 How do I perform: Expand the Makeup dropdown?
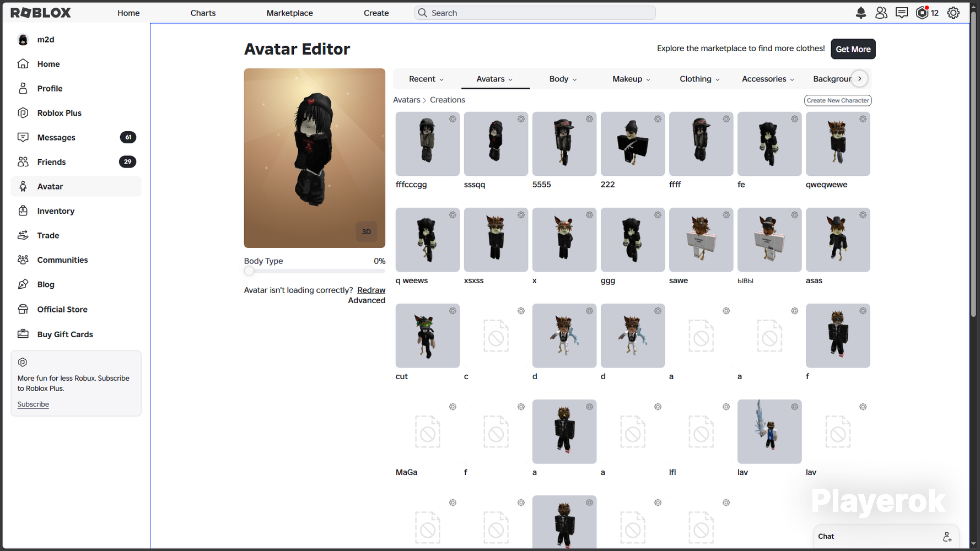click(x=631, y=79)
